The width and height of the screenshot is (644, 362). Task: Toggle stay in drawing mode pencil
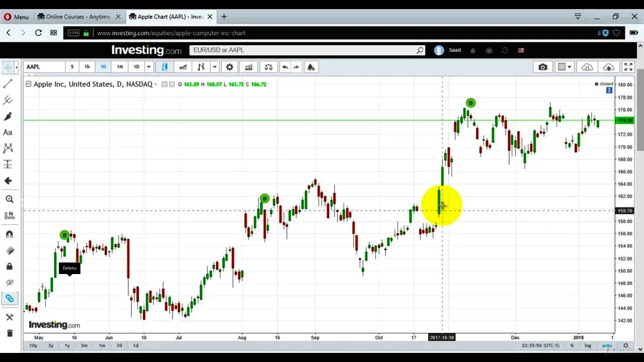tap(9, 250)
